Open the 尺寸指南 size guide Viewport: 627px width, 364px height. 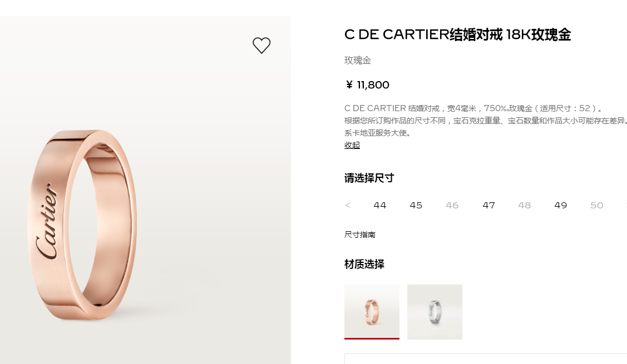(x=360, y=235)
